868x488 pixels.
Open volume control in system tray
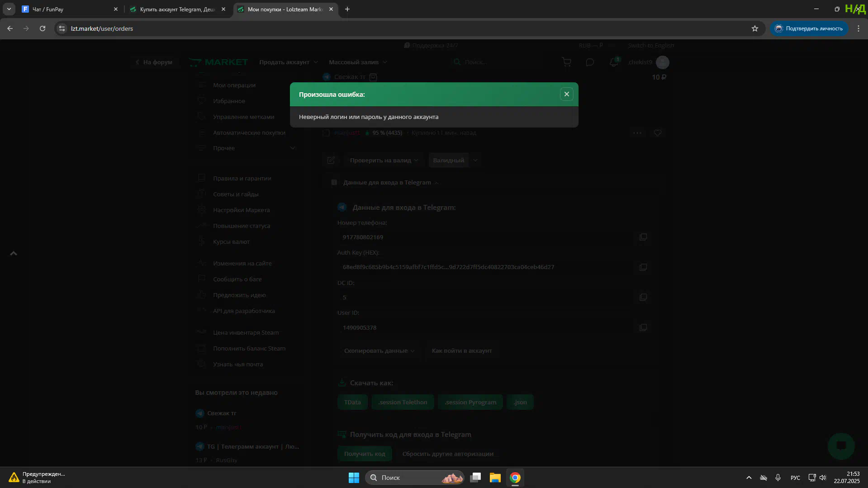click(x=822, y=478)
